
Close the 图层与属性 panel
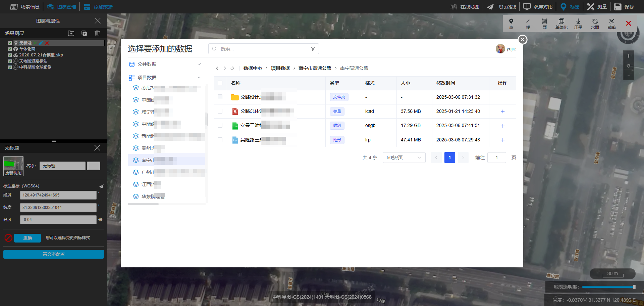click(98, 21)
